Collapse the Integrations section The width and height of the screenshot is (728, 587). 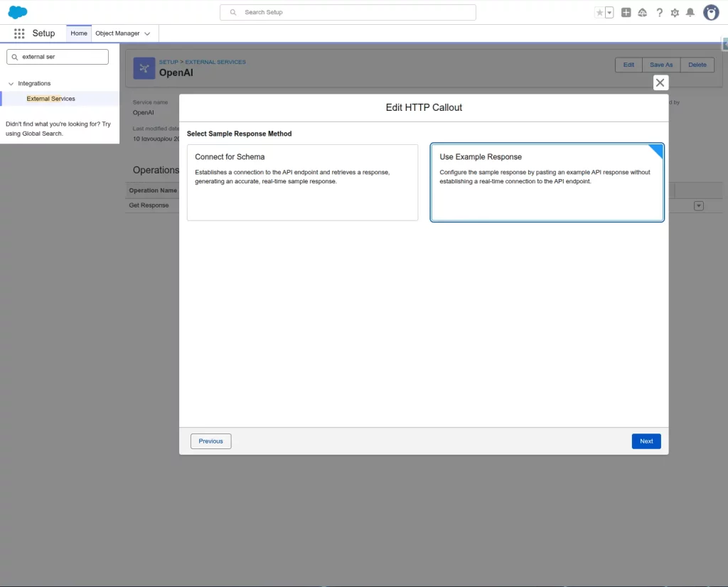point(11,83)
